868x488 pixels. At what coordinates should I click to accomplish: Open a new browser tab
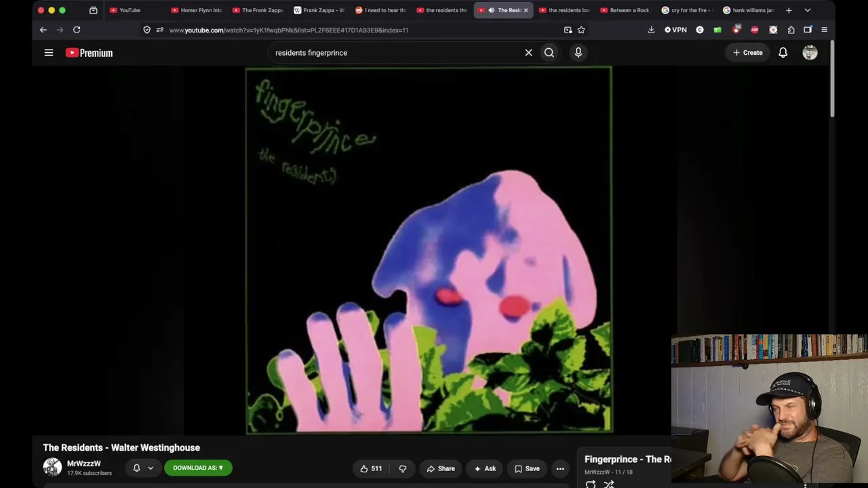pos(789,10)
